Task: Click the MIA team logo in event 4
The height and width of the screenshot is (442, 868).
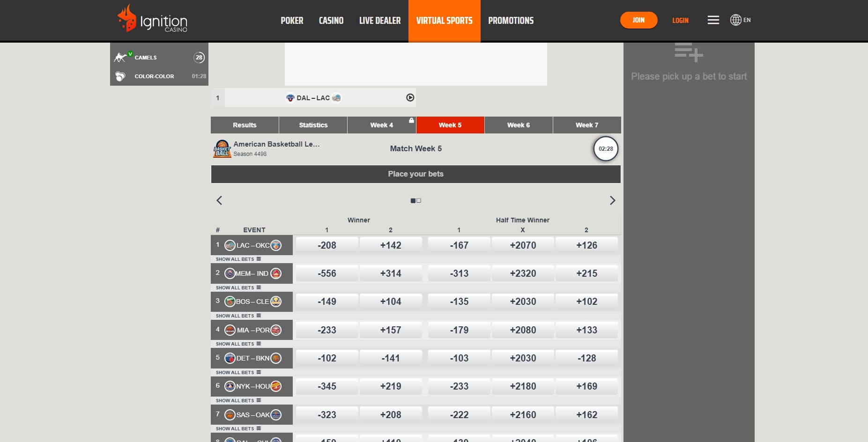Action: click(x=230, y=330)
